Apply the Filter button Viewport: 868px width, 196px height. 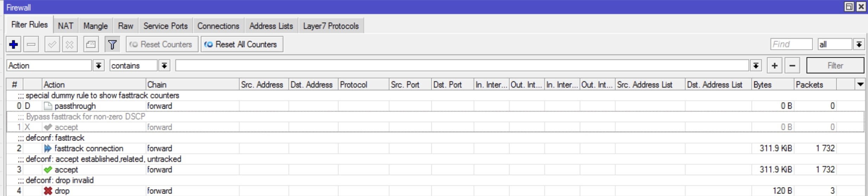pos(835,65)
